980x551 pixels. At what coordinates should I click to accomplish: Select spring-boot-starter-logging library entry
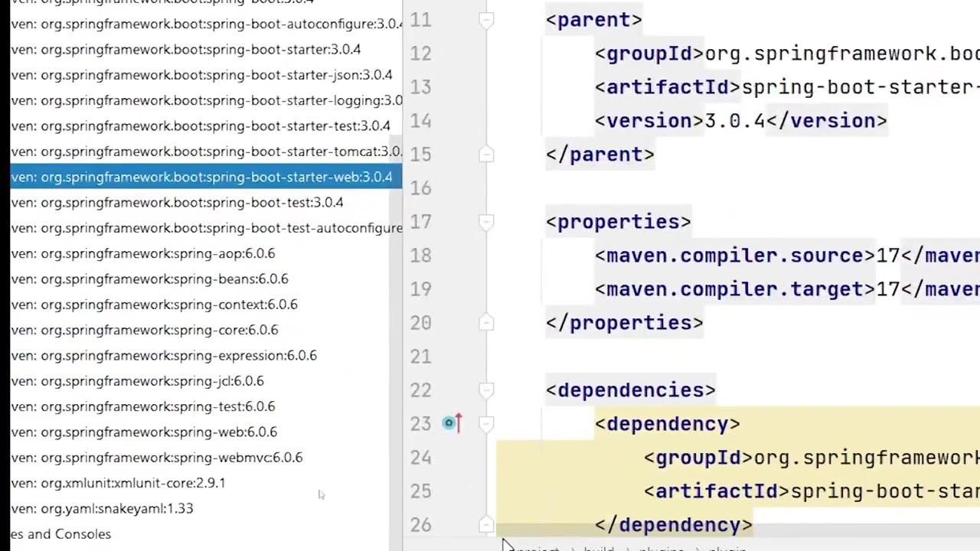point(207,100)
